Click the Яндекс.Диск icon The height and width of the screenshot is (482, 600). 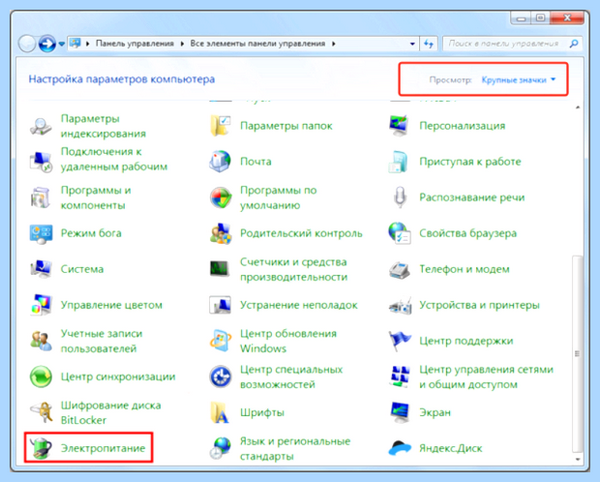[399, 448]
